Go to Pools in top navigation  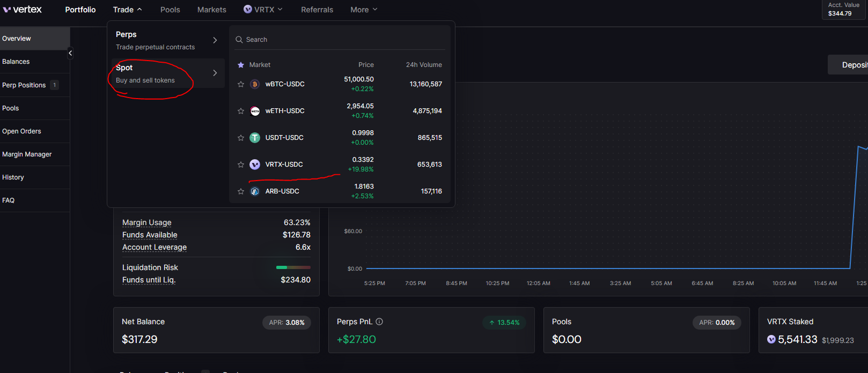pyautogui.click(x=170, y=10)
